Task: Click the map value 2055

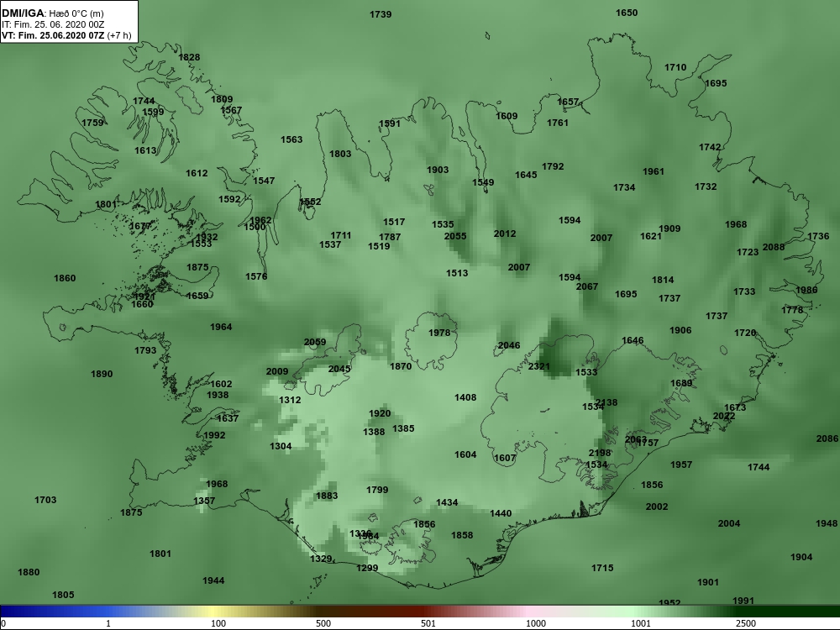Action: pyautogui.click(x=455, y=236)
